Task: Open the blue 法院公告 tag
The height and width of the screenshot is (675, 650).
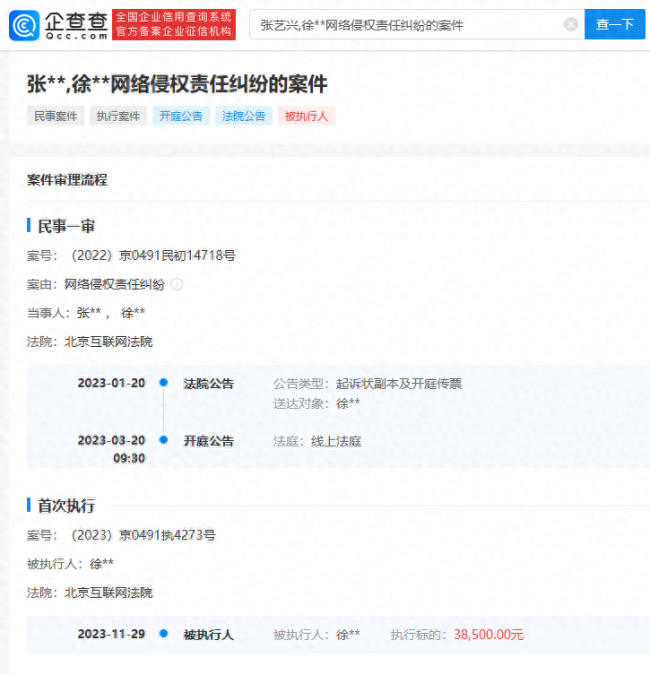Action: [x=243, y=116]
